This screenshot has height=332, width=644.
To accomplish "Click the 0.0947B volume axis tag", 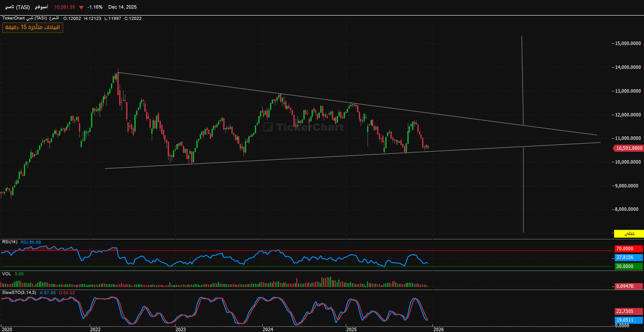I will point(628,286).
